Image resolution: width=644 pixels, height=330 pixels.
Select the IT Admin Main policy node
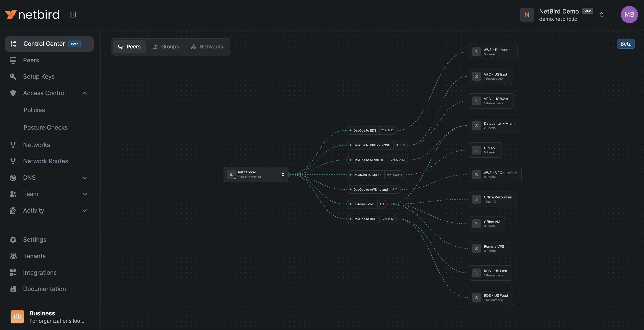364,204
